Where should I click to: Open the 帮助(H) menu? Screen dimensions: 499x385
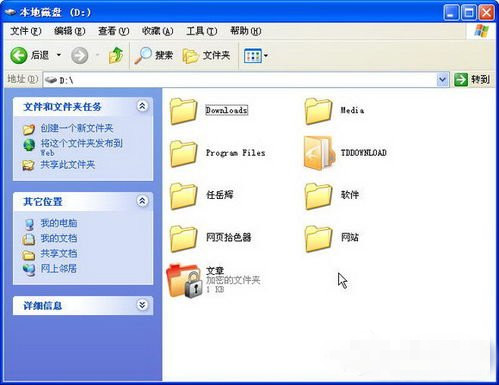(246, 31)
